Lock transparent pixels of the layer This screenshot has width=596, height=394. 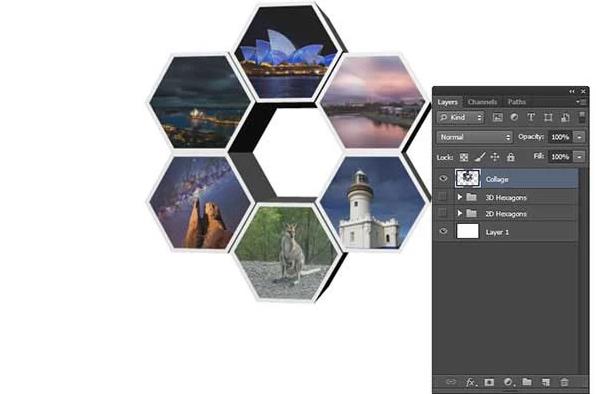click(464, 157)
